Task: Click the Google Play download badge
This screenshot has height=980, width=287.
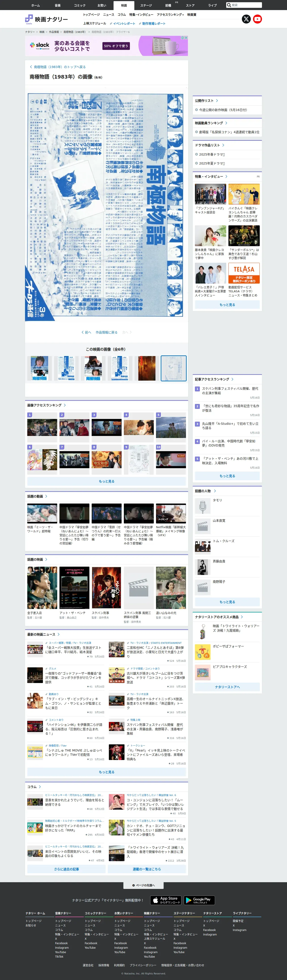Action: tap(199, 900)
